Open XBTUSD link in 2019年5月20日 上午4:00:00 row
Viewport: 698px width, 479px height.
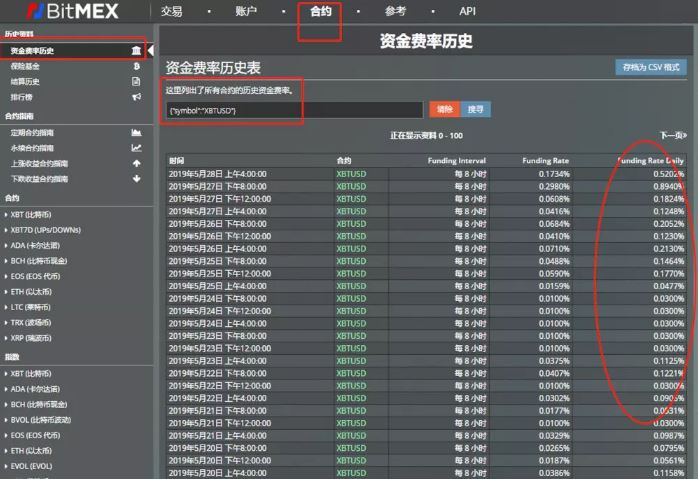[x=351, y=473]
